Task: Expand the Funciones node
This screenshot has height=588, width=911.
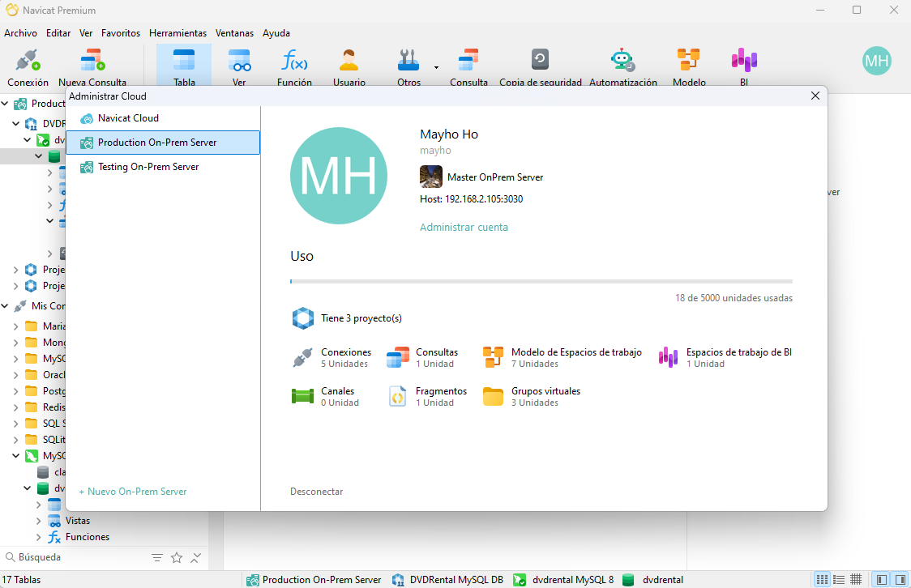Action: coord(39,538)
